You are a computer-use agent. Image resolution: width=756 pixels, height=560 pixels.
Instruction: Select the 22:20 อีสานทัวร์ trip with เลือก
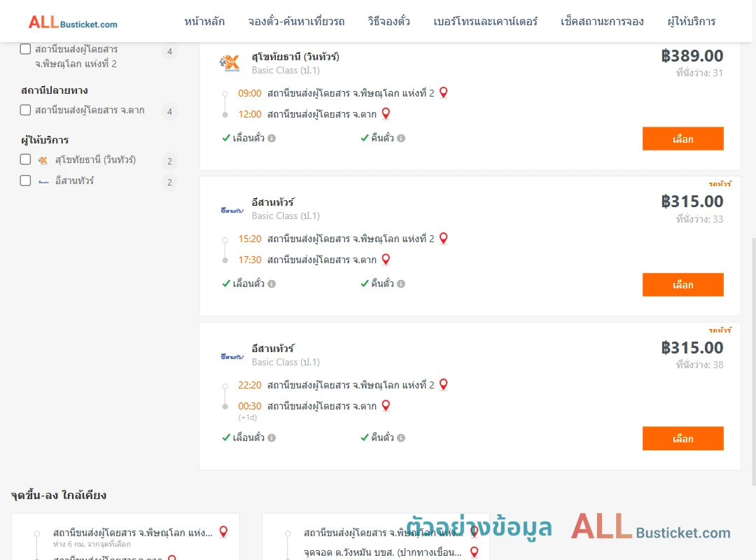(x=682, y=438)
